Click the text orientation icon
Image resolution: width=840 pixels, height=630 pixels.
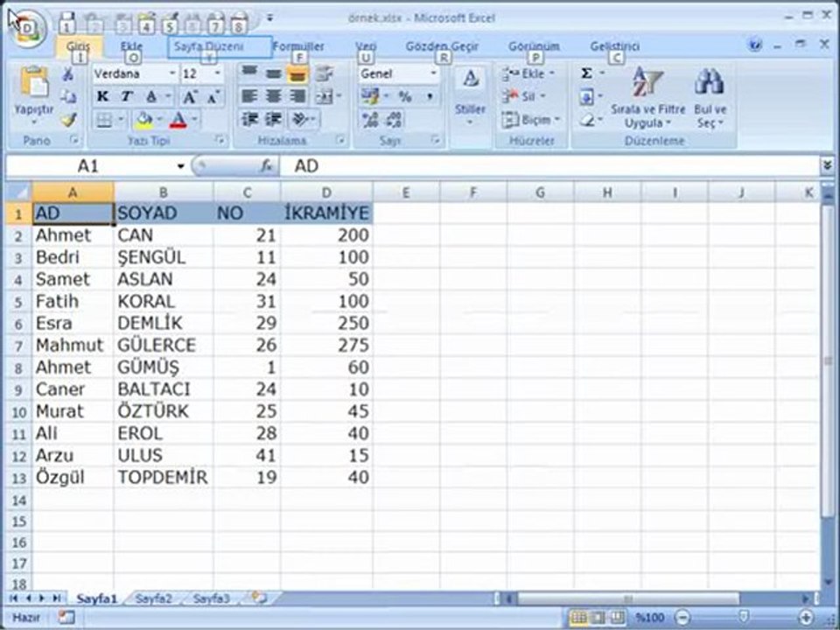tap(301, 119)
